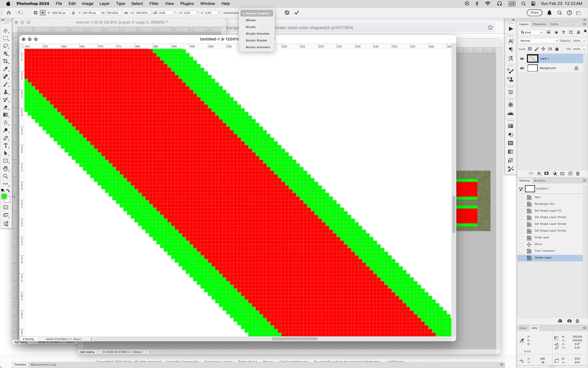Open the layer Kind filter dropdown

(x=531, y=33)
